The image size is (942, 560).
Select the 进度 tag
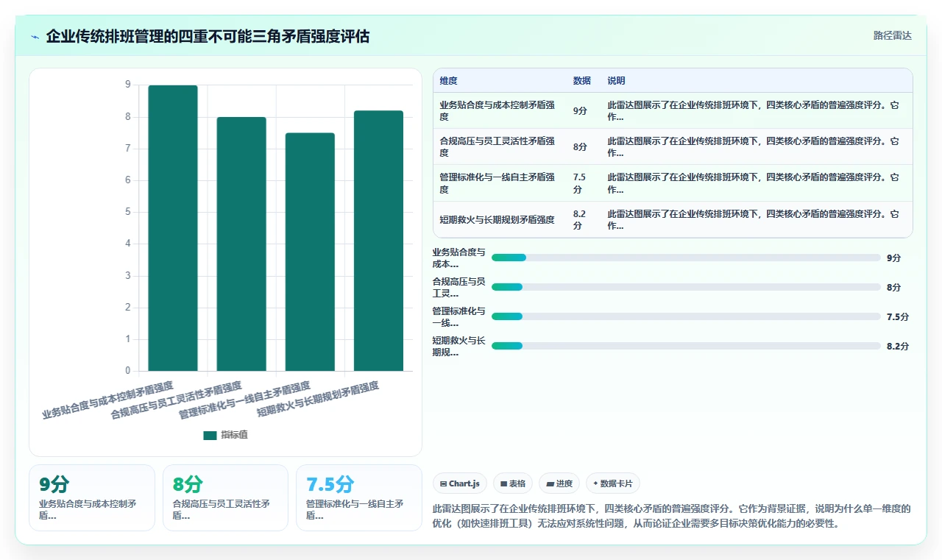[559, 483]
